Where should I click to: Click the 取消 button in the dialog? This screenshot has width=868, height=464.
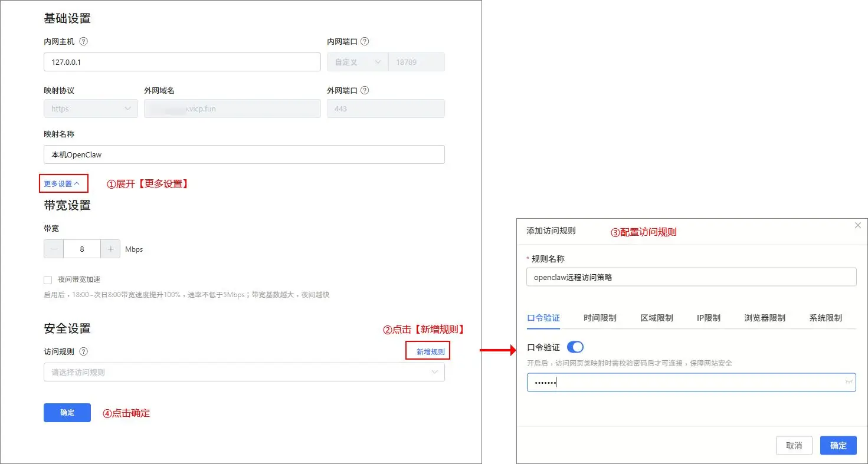coord(794,445)
